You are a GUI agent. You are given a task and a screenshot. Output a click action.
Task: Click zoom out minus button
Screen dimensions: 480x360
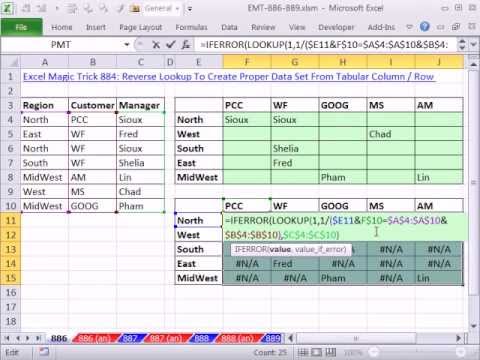(374, 352)
